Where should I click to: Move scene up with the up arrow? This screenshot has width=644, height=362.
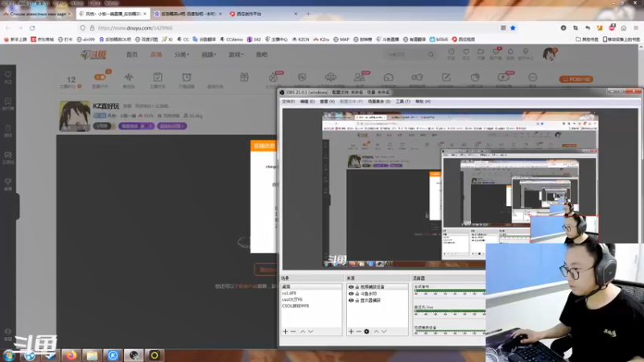click(x=303, y=331)
